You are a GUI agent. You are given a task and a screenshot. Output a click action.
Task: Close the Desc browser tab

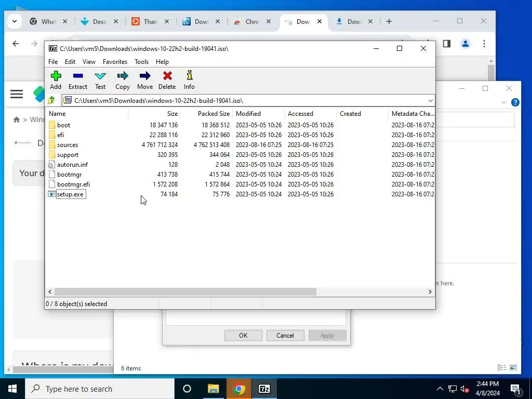[116, 21]
